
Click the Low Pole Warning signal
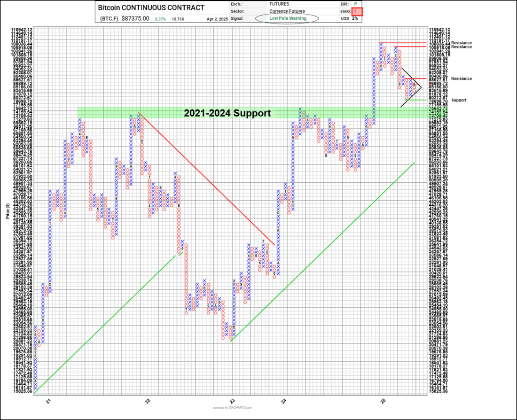(288, 18)
